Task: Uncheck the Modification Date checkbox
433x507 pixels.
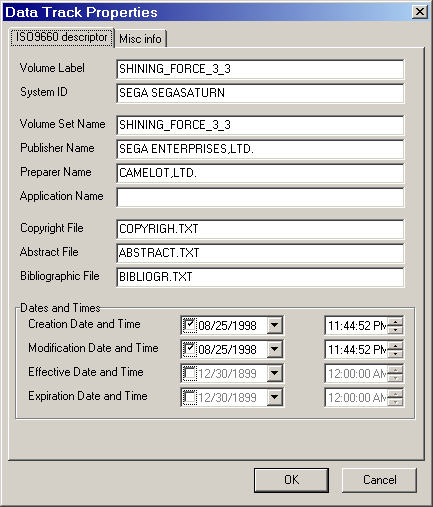Action: [x=190, y=349]
